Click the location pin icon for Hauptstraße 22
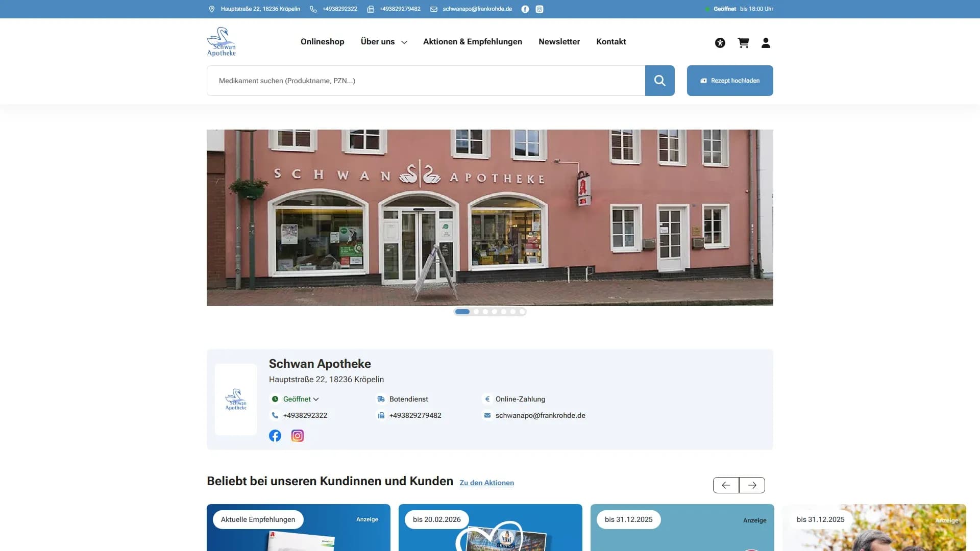The image size is (980, 551). point(211,9)
